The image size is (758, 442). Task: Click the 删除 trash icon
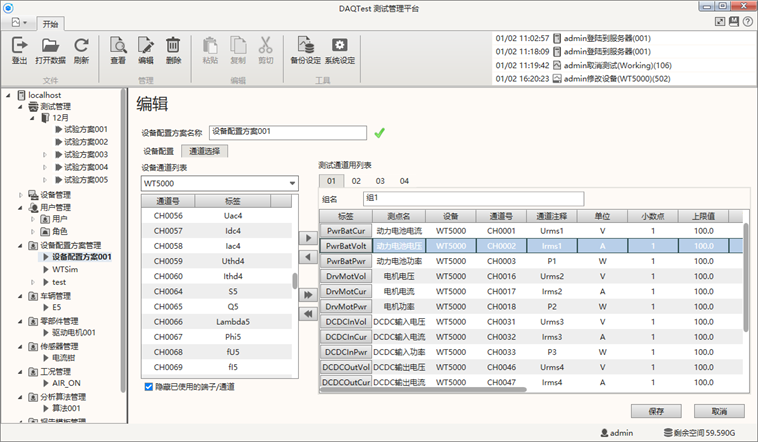point(173,46)
